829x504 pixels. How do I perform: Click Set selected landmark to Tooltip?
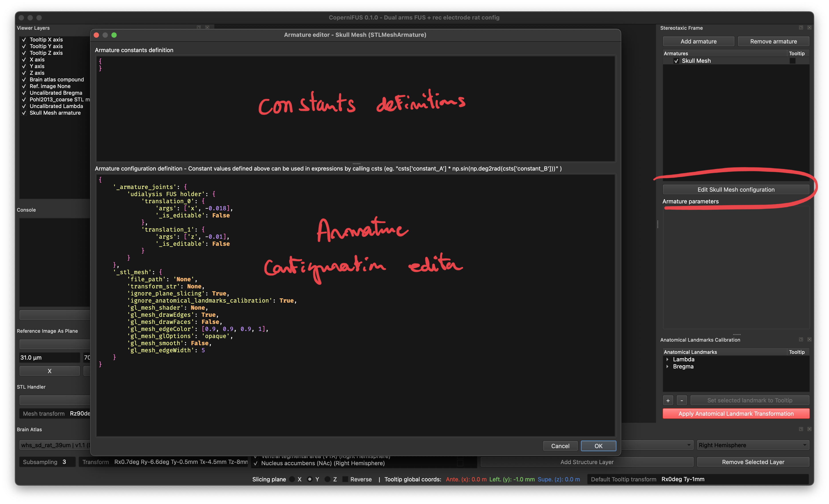[x=750, y=400]
